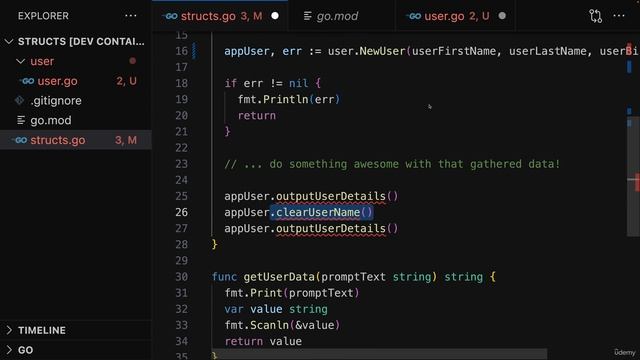The height and width of the screenshot is (360, 640).
Task: Click fmt.Print(promptText) on line 31
Action: click(292, 293)
